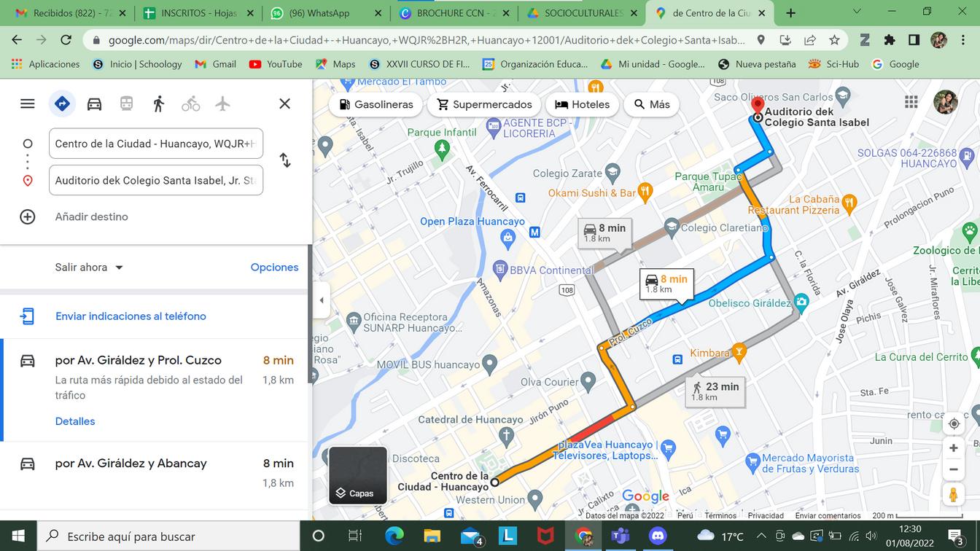
Task: Close the directions panel
Action: (x=285, y=103)
